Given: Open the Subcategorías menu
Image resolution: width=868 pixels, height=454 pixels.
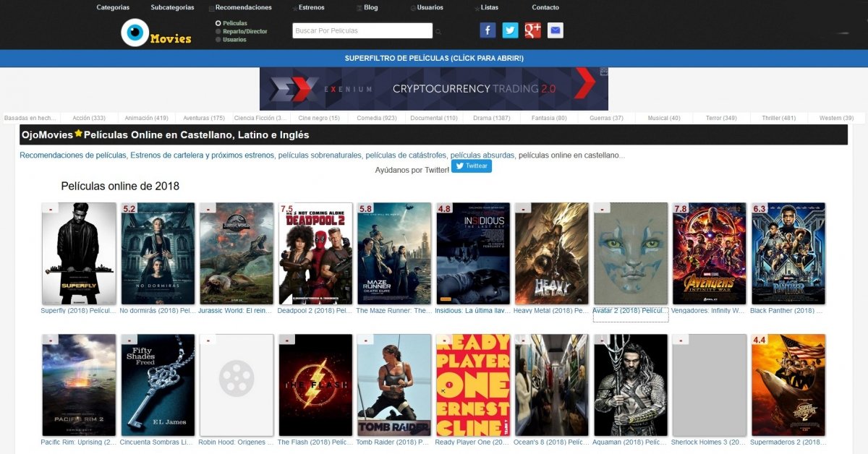Looking at the screenshot, I should point(172,7).
